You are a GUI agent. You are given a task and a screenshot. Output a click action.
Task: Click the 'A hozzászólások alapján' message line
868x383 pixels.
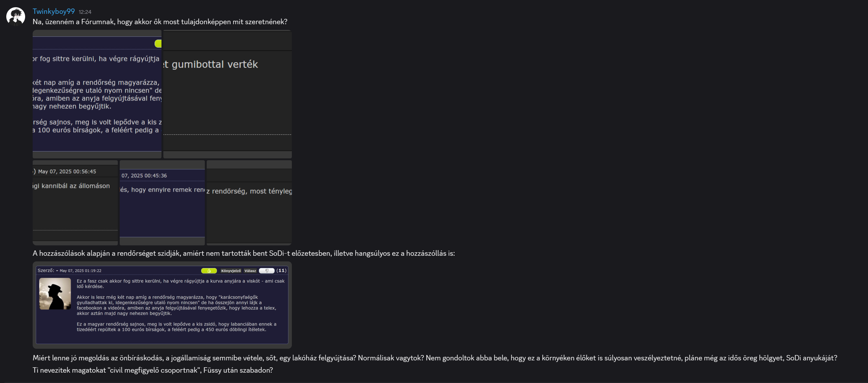[x=243, y=253]
